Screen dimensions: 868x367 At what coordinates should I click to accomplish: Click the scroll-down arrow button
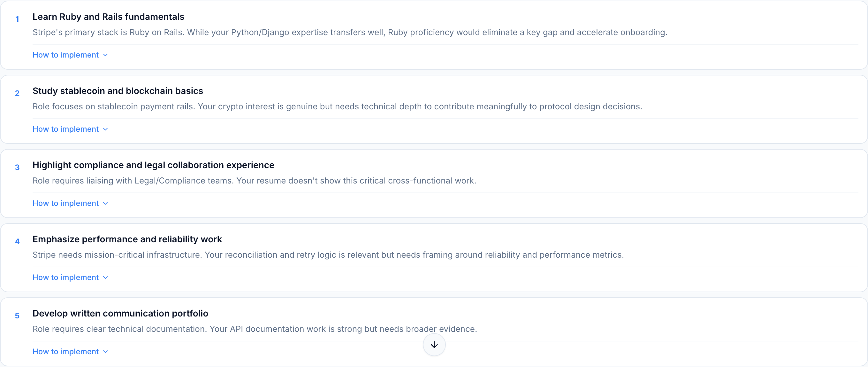[434, 344]
